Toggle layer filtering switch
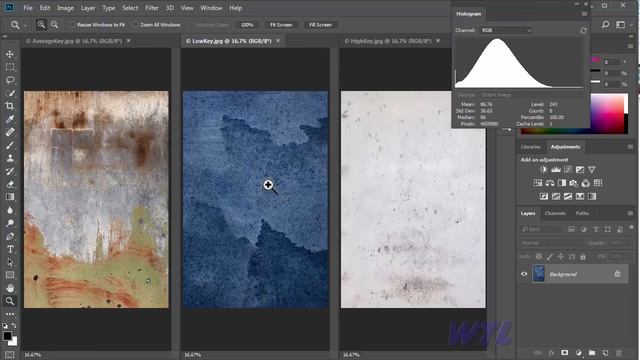640x360 pixels. [631, 227]
